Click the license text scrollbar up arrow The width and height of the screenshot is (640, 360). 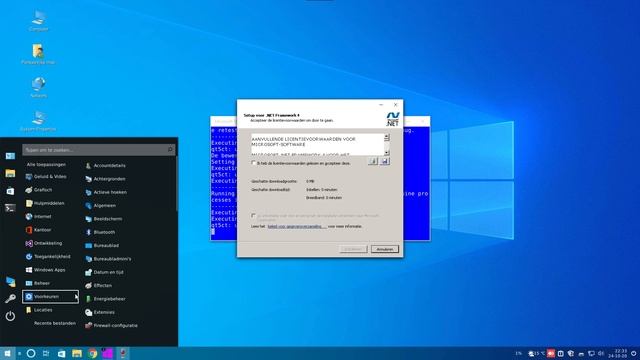click(x=387, y=137)
